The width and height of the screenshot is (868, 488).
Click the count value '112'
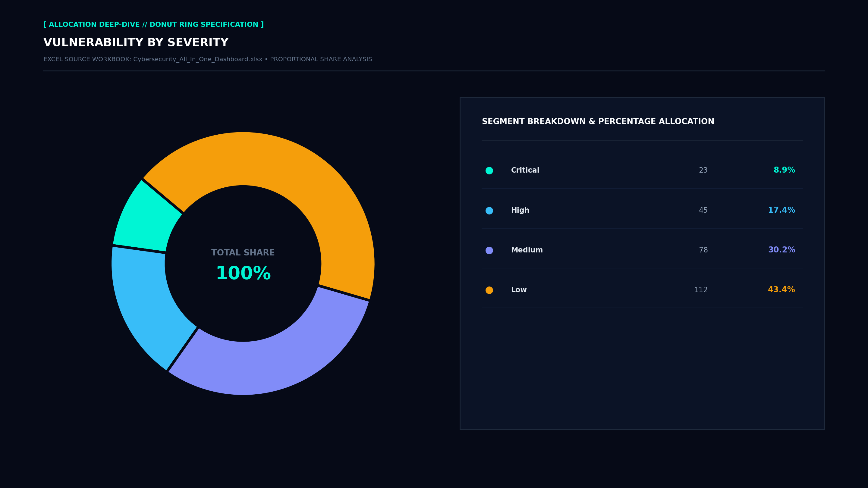701,290
